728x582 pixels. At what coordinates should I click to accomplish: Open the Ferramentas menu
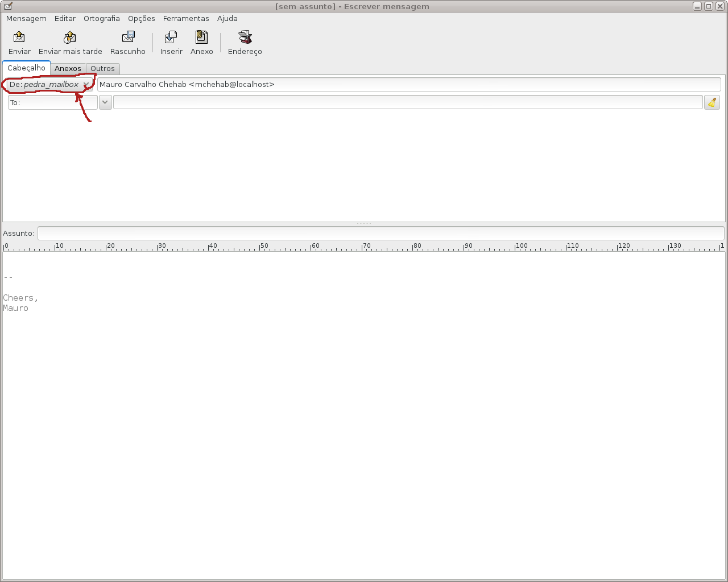(186, 19)
